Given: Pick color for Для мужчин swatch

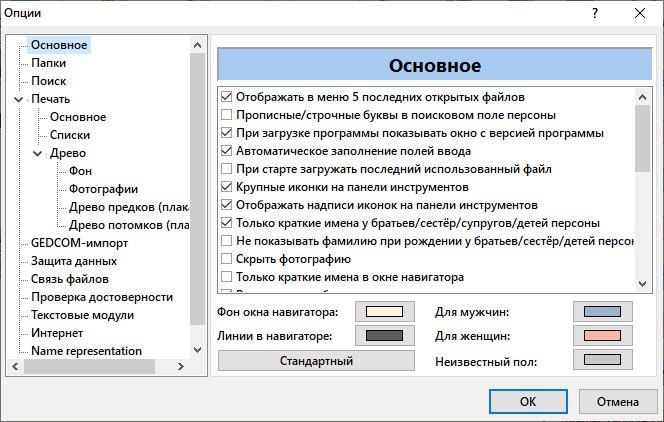Looking at the screenshot, I should pyautogui.click(x=598, y=313).
